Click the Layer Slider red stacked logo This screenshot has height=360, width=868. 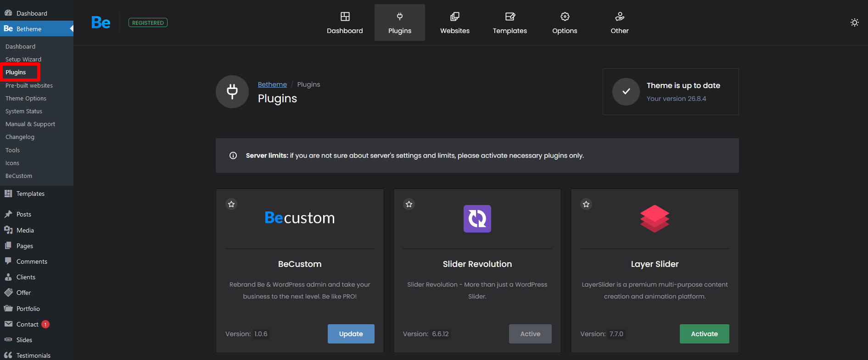(x=655, y=219)
